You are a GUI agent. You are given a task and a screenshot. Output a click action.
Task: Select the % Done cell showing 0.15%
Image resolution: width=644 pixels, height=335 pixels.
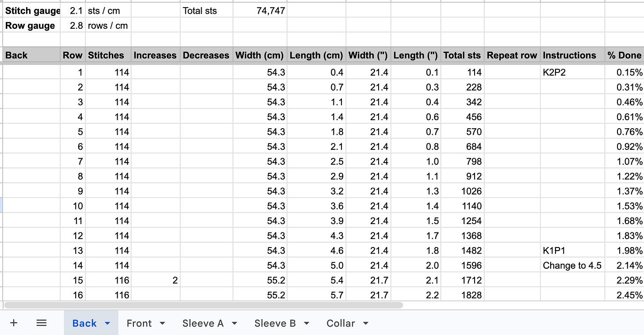[625, 72]
